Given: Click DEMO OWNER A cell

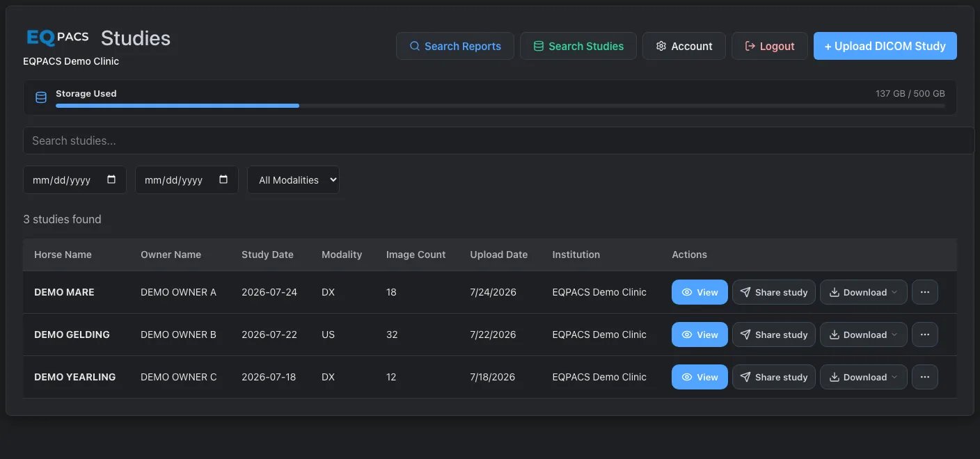Looking at the screenshot, I should tap(178, 292).
